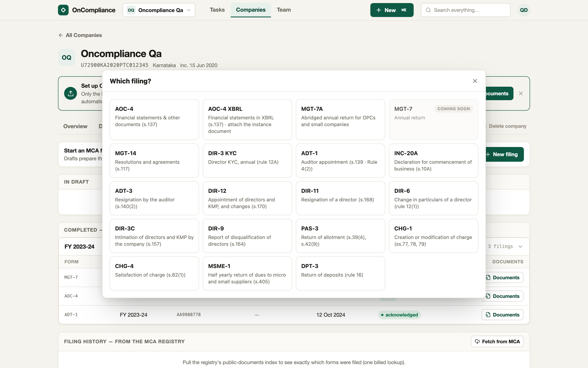Pick the PAS-3 return of allotment card
This screenshot has width=588, height=368.
pyautogui.click(x=340, y=236)
